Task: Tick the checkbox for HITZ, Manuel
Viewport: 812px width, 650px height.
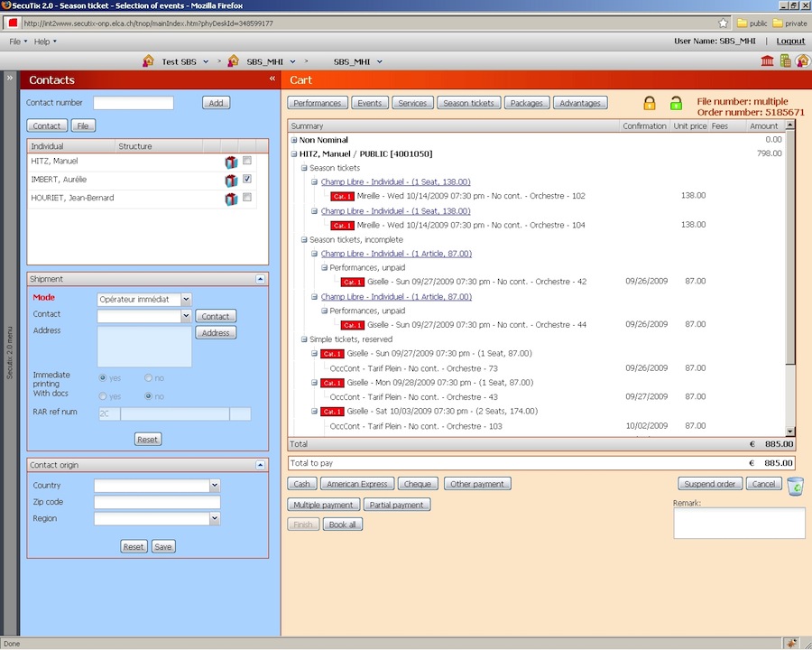Action: click(x=247, y=161)
